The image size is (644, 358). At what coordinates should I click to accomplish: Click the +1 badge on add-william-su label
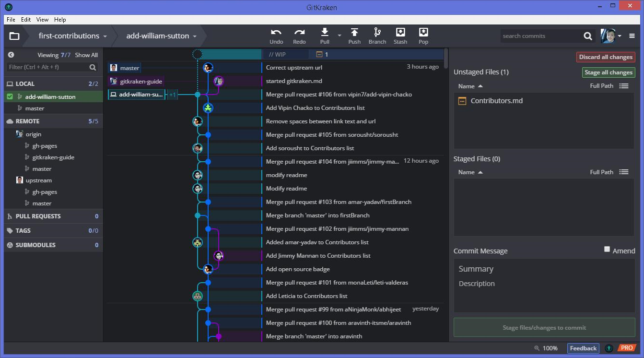173,95
